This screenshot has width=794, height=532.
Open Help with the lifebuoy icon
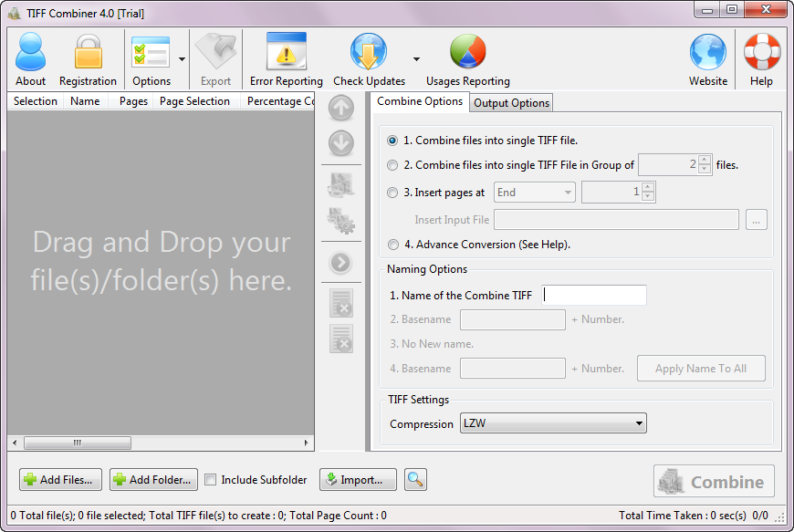tap(761, 58)
